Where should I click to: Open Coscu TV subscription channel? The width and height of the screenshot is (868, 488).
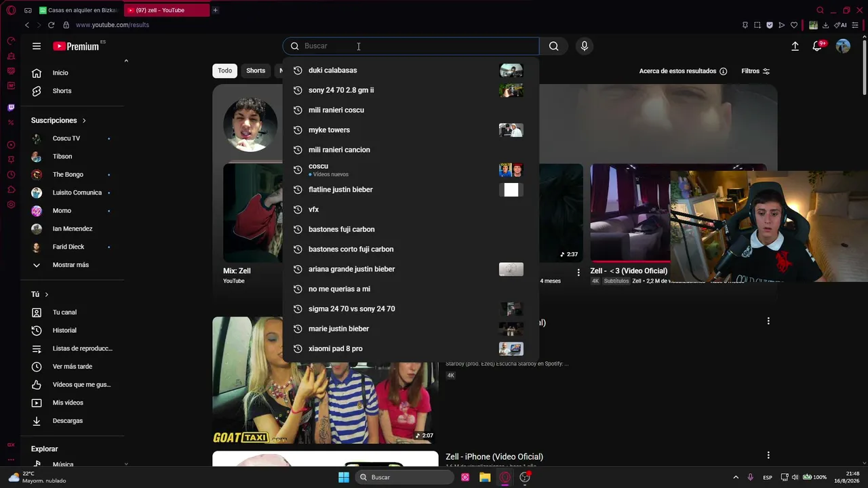(x=73, y=138)
